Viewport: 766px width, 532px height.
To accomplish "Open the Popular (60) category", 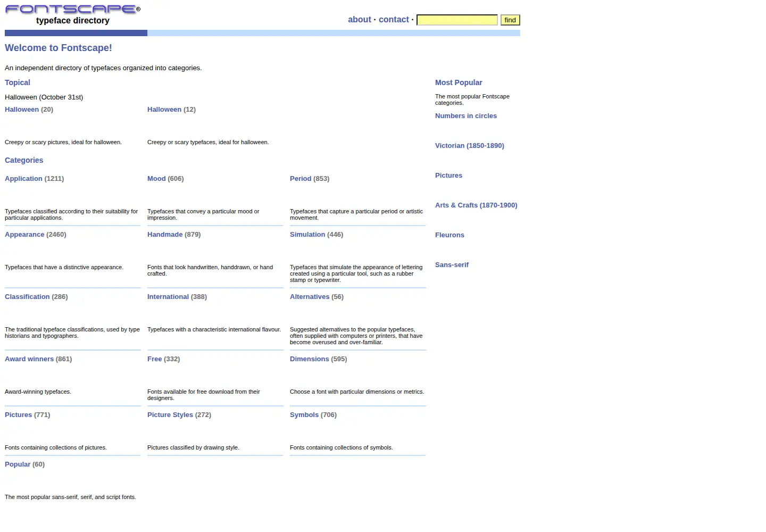I will tap(24, 464).
